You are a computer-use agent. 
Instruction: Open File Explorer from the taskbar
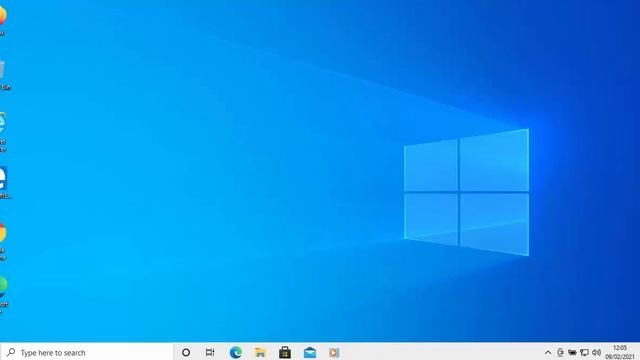point(260,352)
